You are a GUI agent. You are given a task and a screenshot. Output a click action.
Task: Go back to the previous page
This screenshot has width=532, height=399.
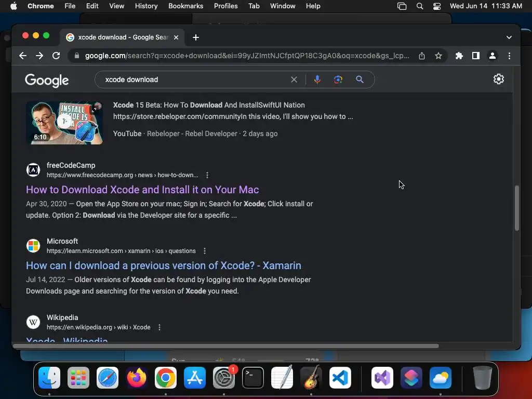[x=23, y=56]
